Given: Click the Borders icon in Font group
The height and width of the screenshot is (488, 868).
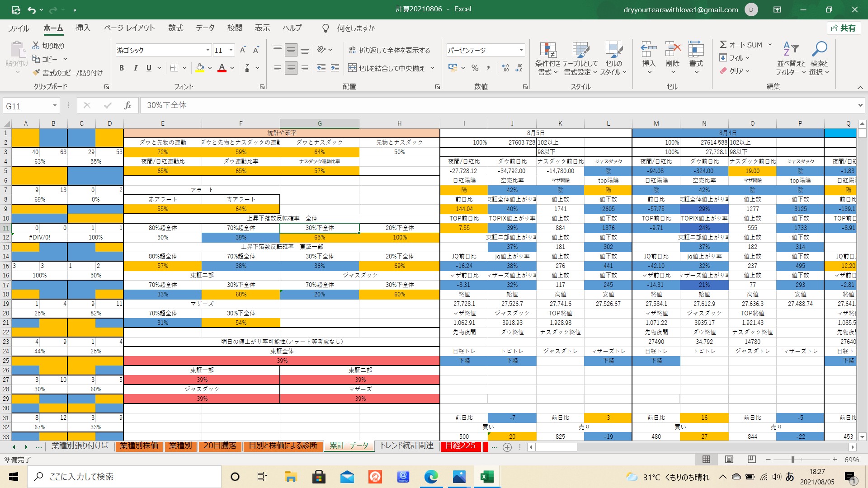Looking at the screenshot, I should pyautogui.click(x=174, y=68).
